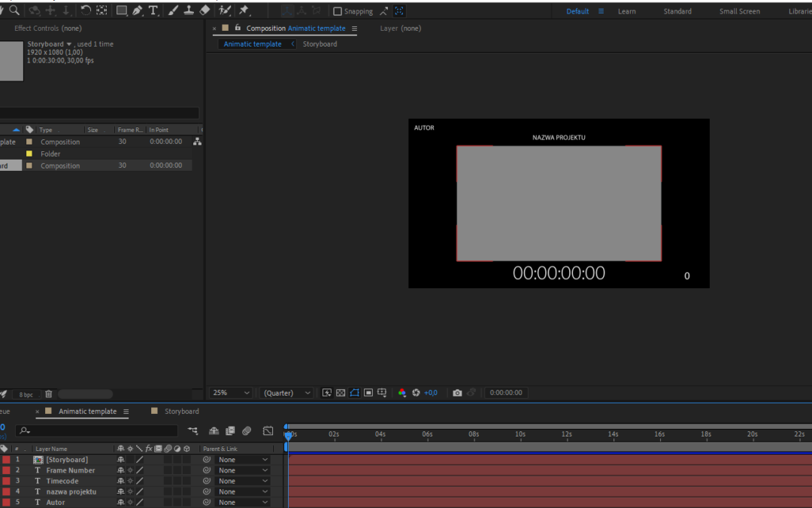The width and height of the screenshot is (812, 508).
Task: Open the 25% magnification dropdown
Action: click(x=231, y=393)
